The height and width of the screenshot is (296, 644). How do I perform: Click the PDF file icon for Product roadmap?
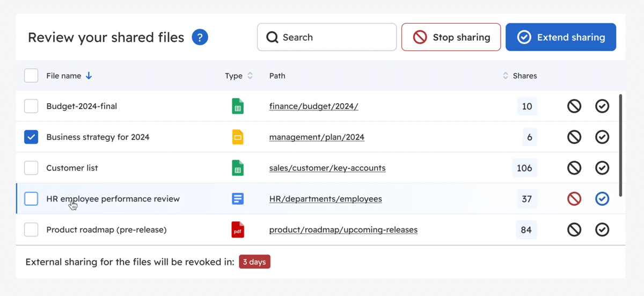(238, 230)
